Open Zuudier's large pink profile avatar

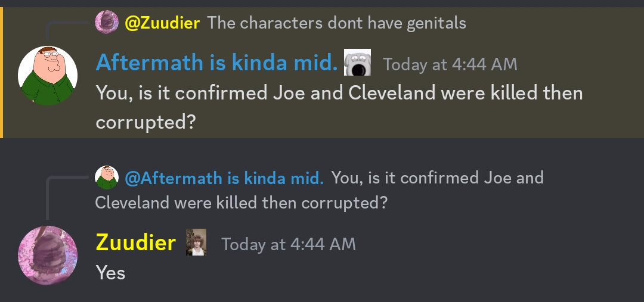(48, 256)
